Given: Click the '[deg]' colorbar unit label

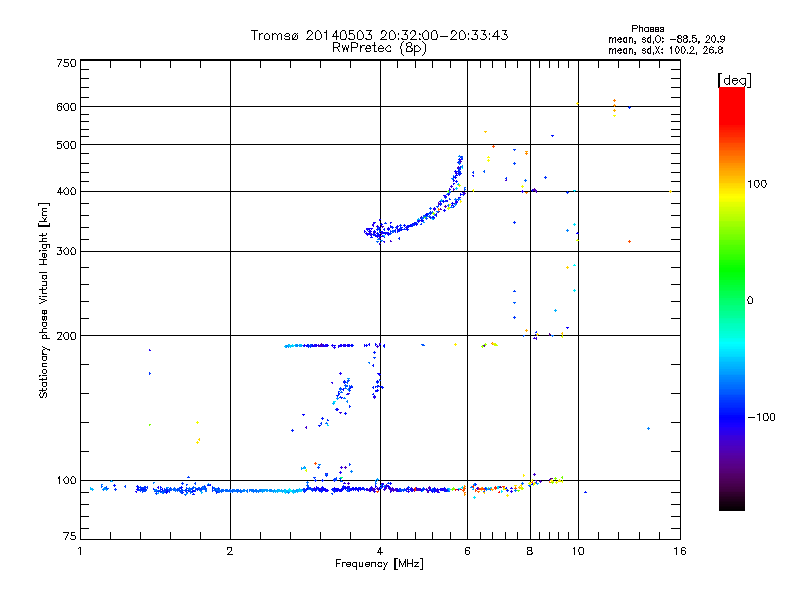Looking at the screenshot, I should 734,80.
